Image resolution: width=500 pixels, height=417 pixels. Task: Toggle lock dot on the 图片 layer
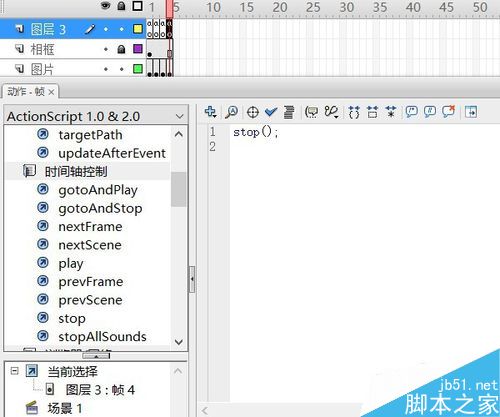coord(121,69)
